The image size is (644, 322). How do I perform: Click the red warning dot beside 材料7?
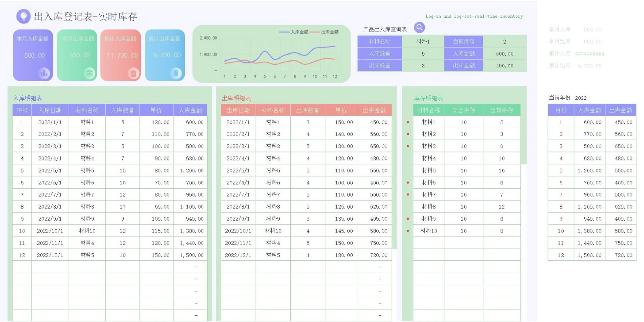[x=408, y=194]
